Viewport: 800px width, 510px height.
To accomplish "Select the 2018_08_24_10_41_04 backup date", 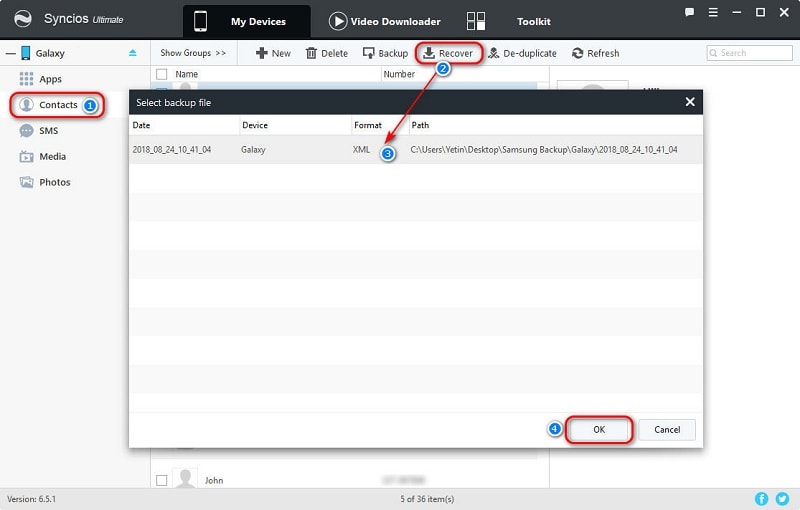I will [171, 149].
